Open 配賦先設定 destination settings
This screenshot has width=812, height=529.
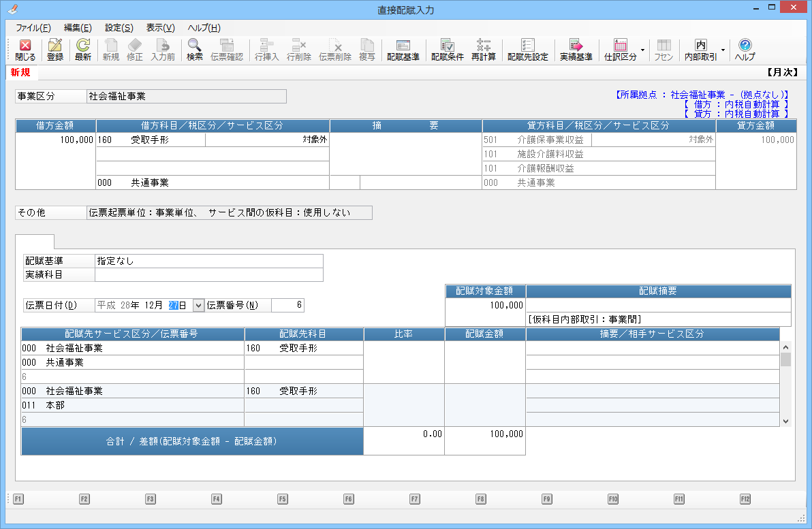point(528,50)
